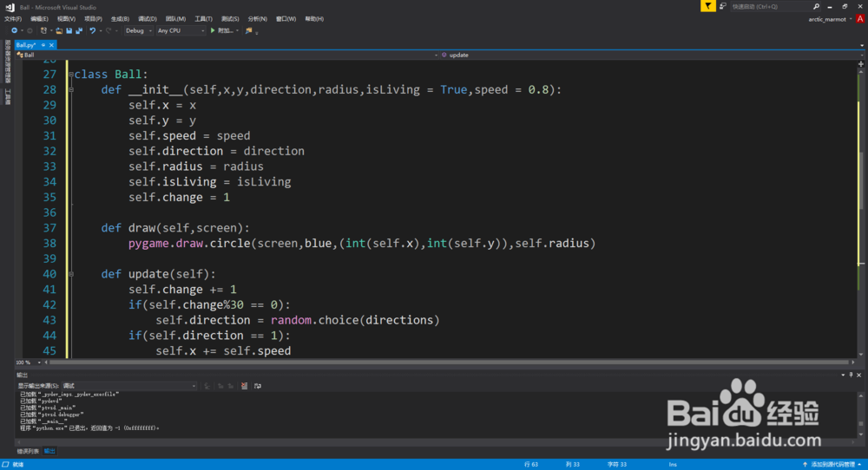The image size is (868, 470).
Task: Toggle word wrap in output panel
Action: (258, 386)
